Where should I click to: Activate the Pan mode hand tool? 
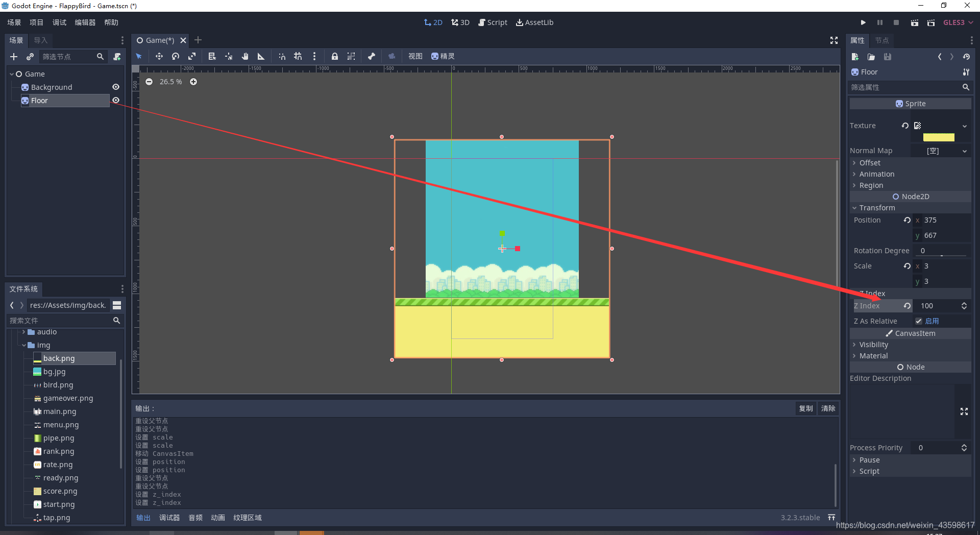pos(245,56)
